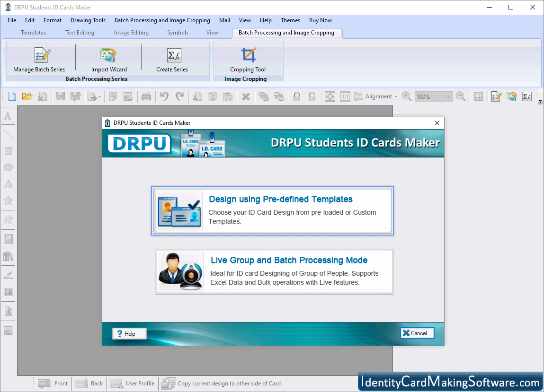Click the Help button in dialog
The width and height of the screenshot is (544, 392).
(x=129, y=333)
